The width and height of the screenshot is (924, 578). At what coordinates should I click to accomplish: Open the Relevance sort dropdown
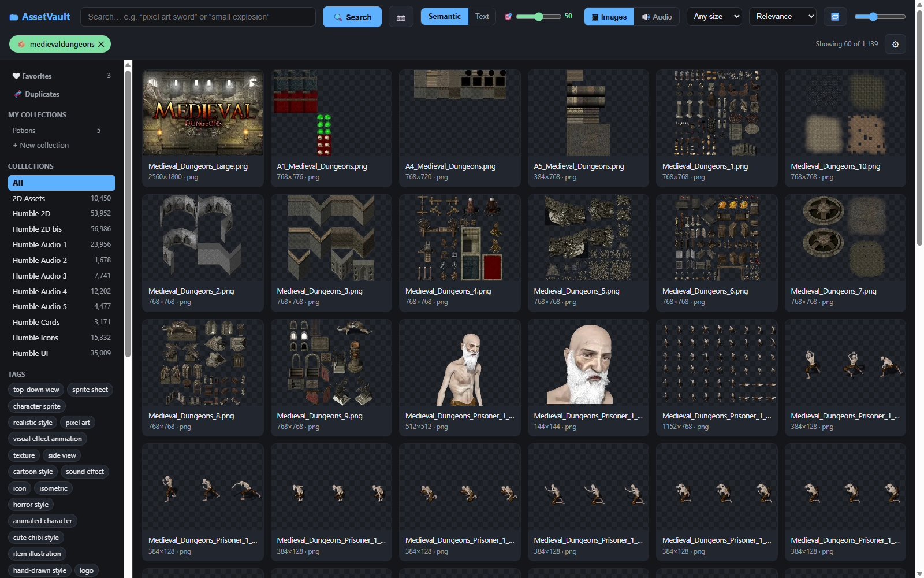click(x=783, y=17)
